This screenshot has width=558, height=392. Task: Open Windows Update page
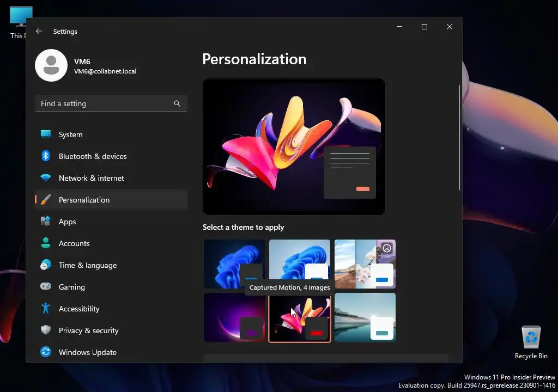tap(111, 352)
